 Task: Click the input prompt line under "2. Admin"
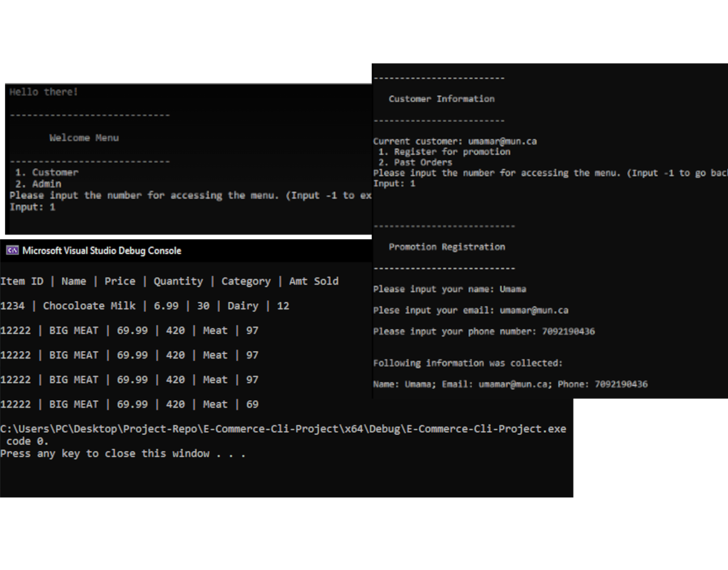pos(190,196)
